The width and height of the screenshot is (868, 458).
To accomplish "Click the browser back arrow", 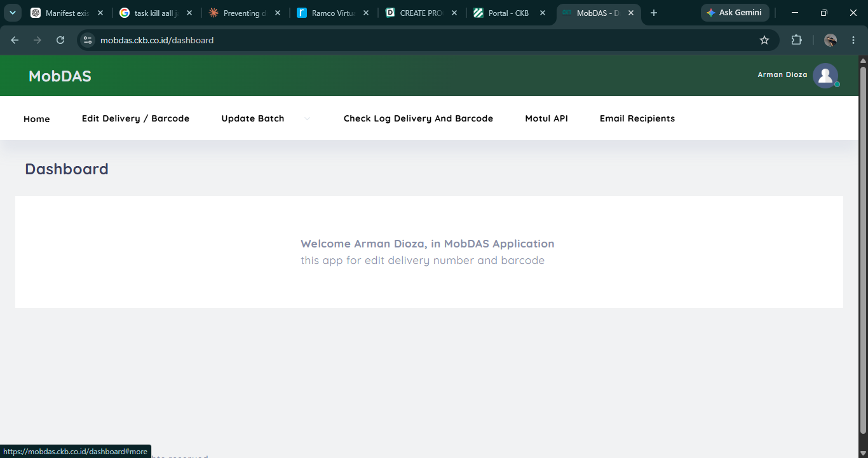I will 15,40.
